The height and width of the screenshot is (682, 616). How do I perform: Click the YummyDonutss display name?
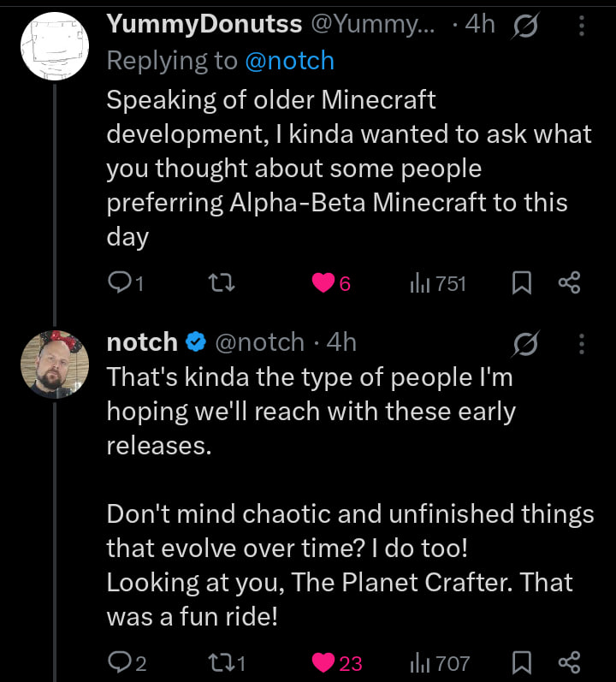point(204,24)
